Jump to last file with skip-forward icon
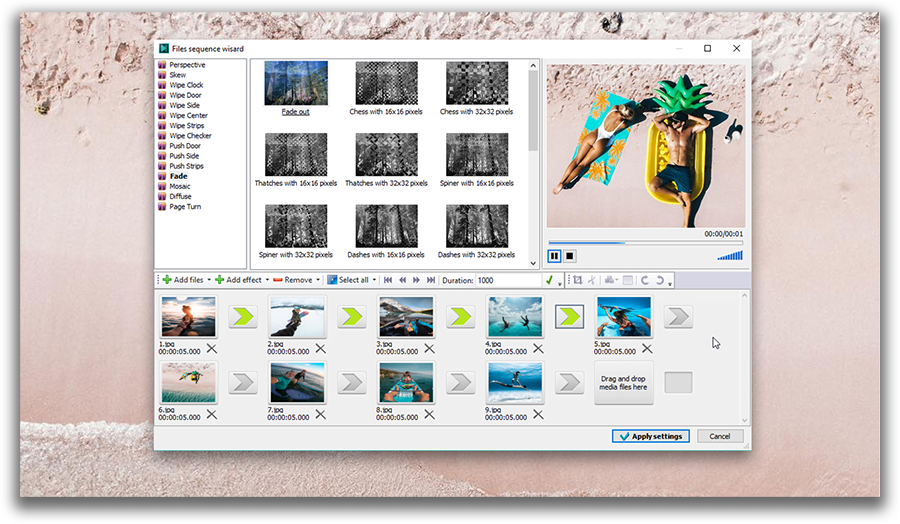The width and height of the screenshot is (900, 524). tap(431, 280)
